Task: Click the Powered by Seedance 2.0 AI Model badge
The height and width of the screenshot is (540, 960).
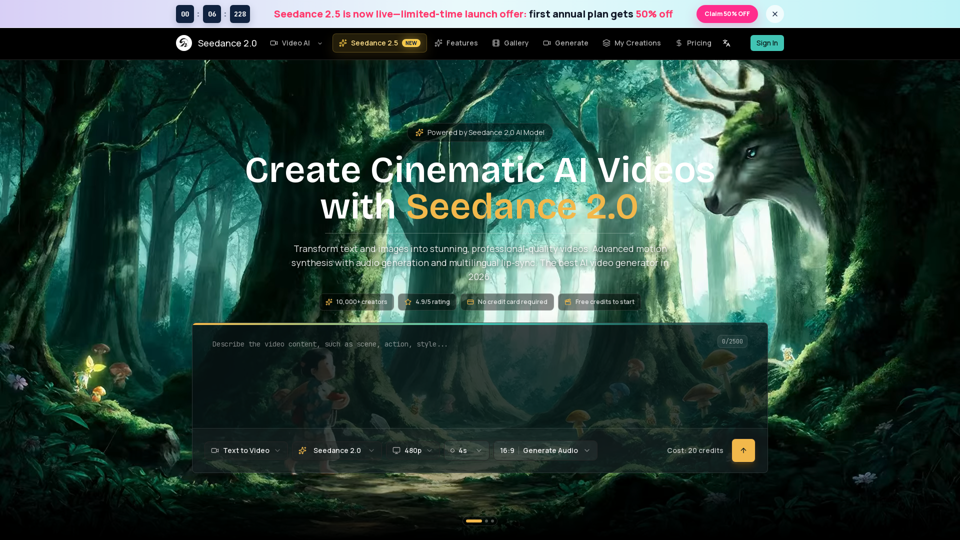Action: (x=480, y=132)
